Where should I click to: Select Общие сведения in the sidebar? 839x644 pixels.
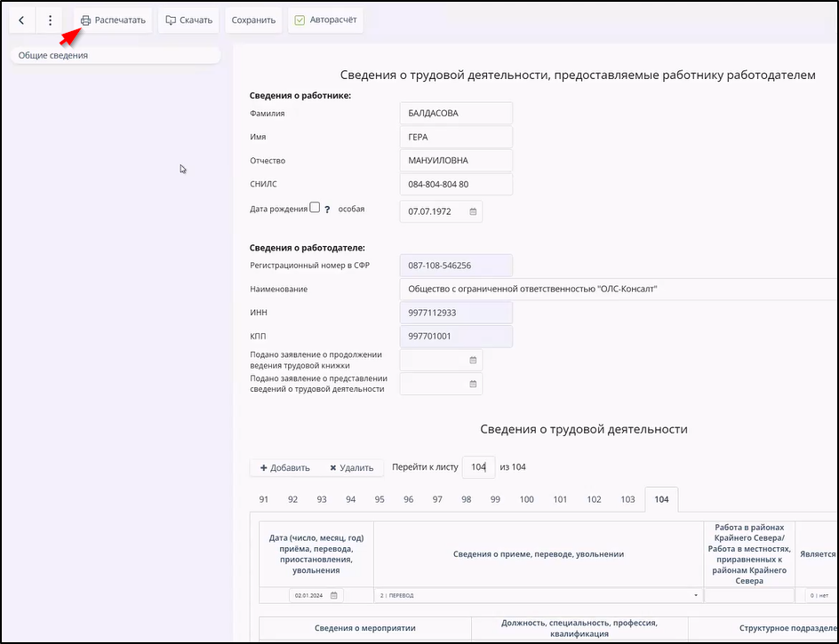(x=114, y=55)
